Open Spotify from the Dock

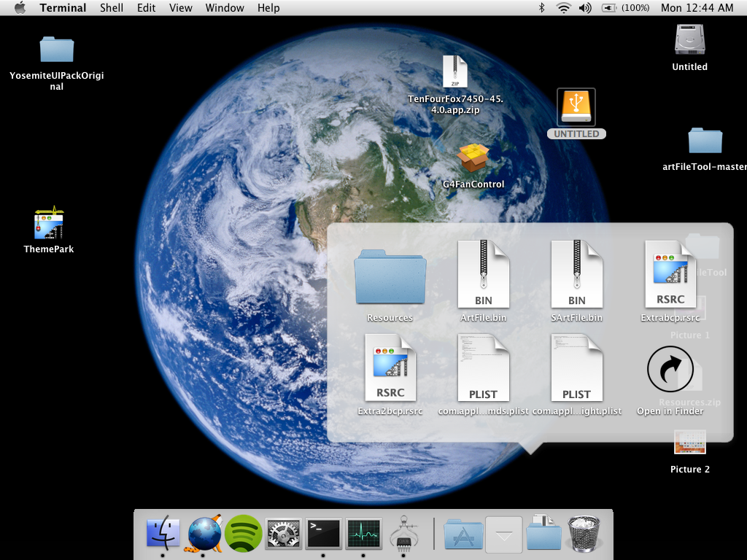(244, 534)
